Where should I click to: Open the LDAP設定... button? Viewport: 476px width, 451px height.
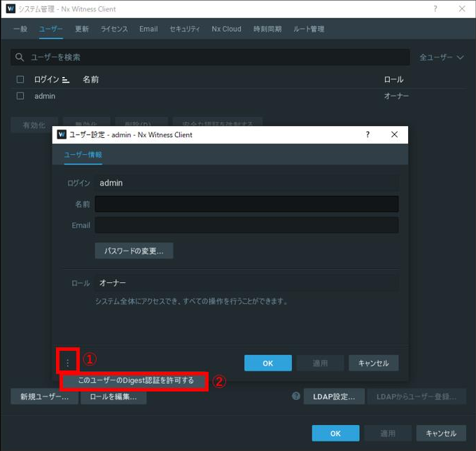coord(334,396)
